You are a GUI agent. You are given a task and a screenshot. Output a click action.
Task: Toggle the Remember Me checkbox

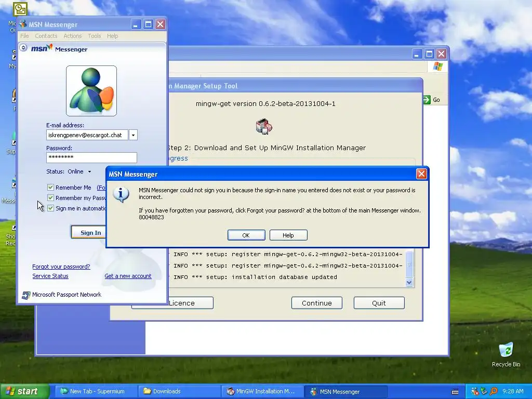pyautogui.click(x=50, y=187)
